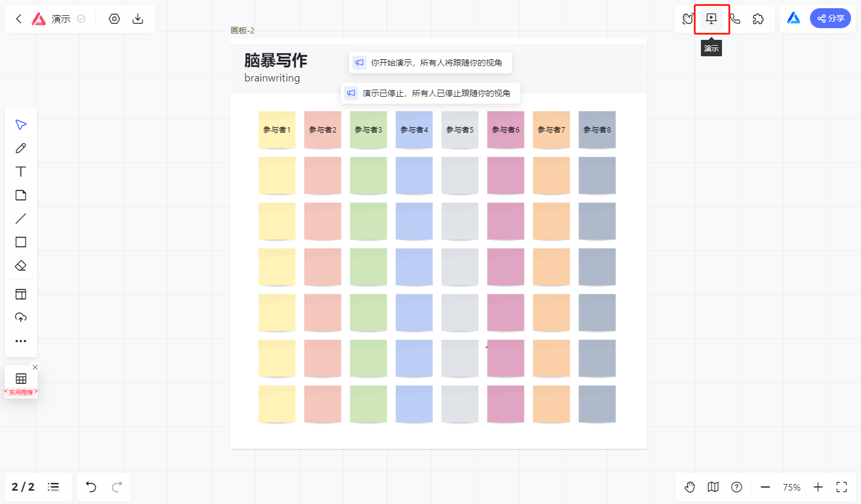This screenshot has width=861, height=504.
Task: Select the 参与者7 orange sticky note
Action: coord(551,130)
